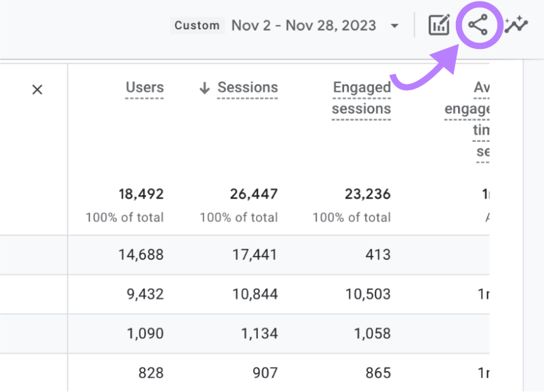Open the Insights sparkle icon
This screenshot has height=392, width=544.
tap(516, 26)
